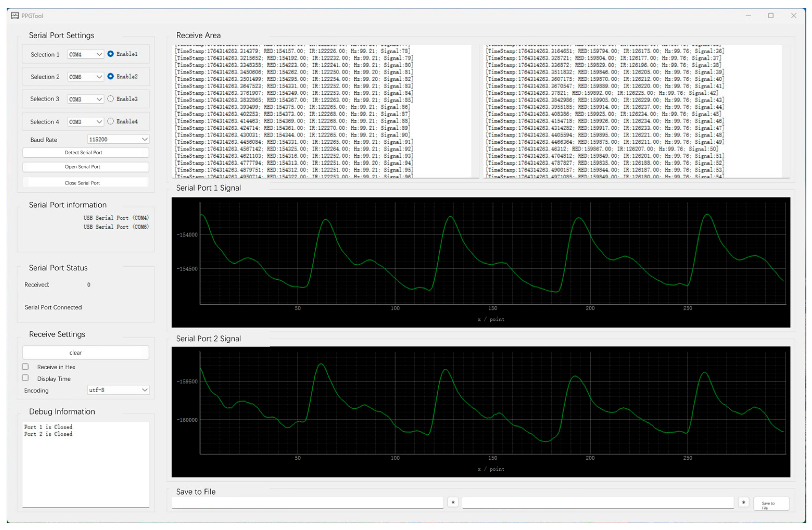Browse the first save file path
The image size is (812, 530).
click(453, 502)
